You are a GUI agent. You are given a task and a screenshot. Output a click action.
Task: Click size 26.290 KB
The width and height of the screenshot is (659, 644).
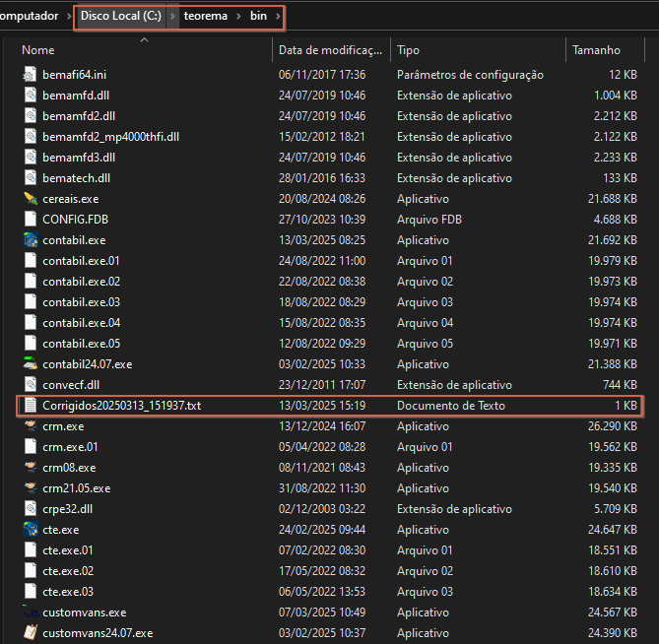(x=613, y=426)
